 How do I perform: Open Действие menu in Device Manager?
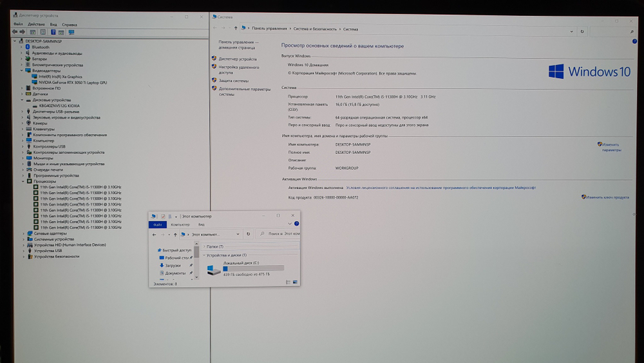[x=36, y=25]
